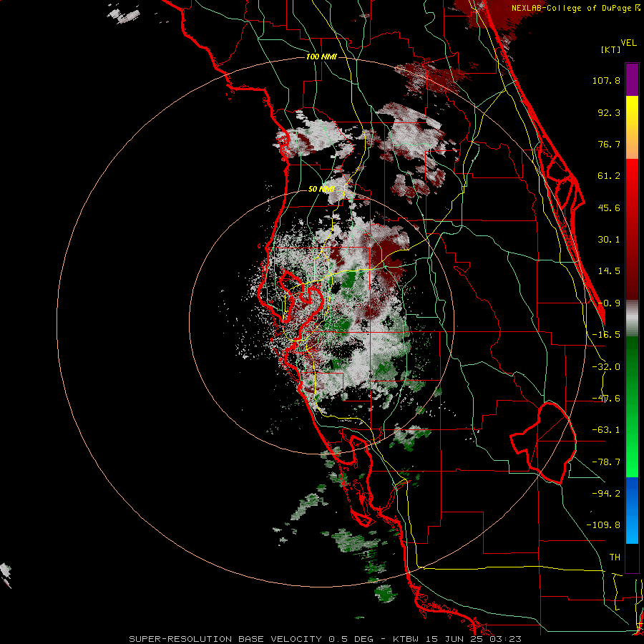Image resolution: width=644 pixels, height=644 pixels.
Task: Click the 15 JUN 25 date in the caption
Action: pos(456,639)
